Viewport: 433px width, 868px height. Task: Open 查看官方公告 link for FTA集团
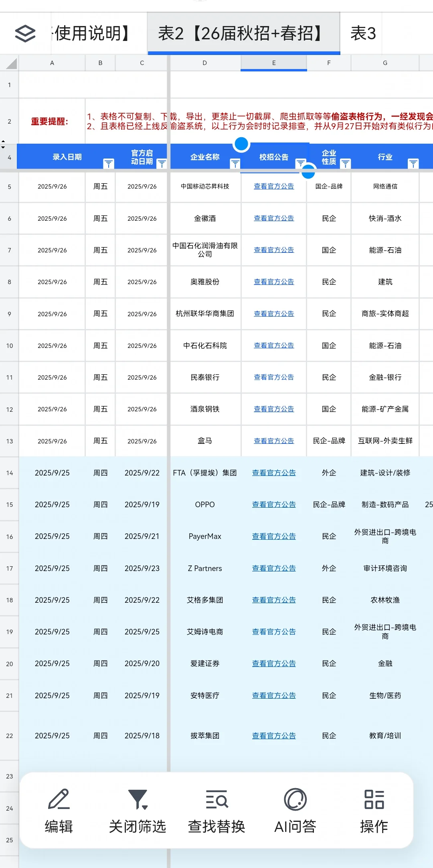tap(274, 473)
